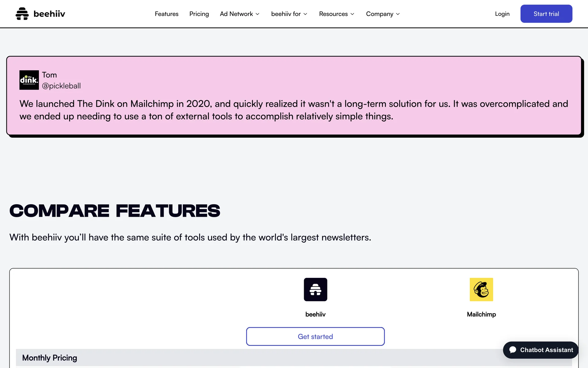Expand the Company dropdown chevron

point(398,14)
